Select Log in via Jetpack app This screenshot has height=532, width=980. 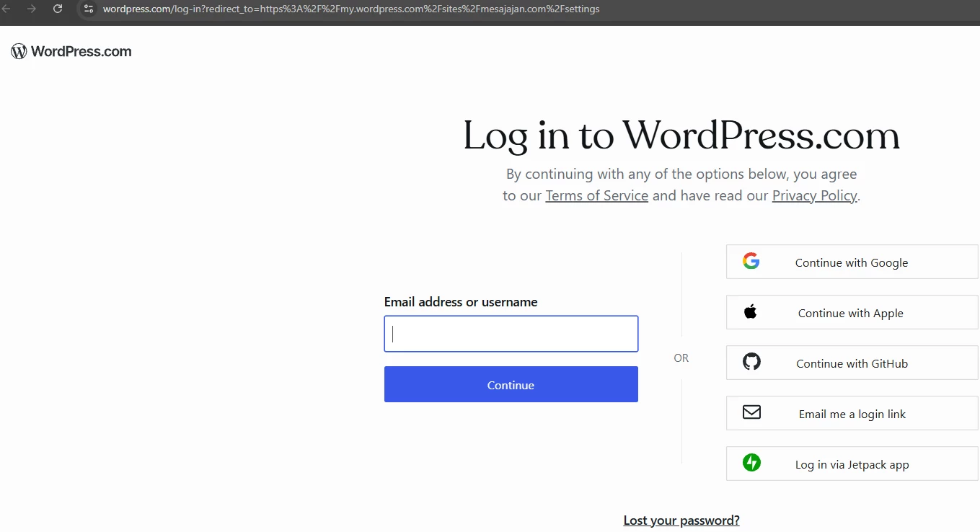(852, 464)
